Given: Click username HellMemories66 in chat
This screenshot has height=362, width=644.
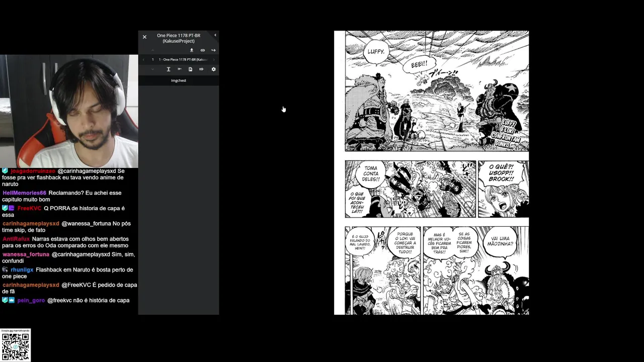Looking at the screenshot, I should click(x=24, y=193).
